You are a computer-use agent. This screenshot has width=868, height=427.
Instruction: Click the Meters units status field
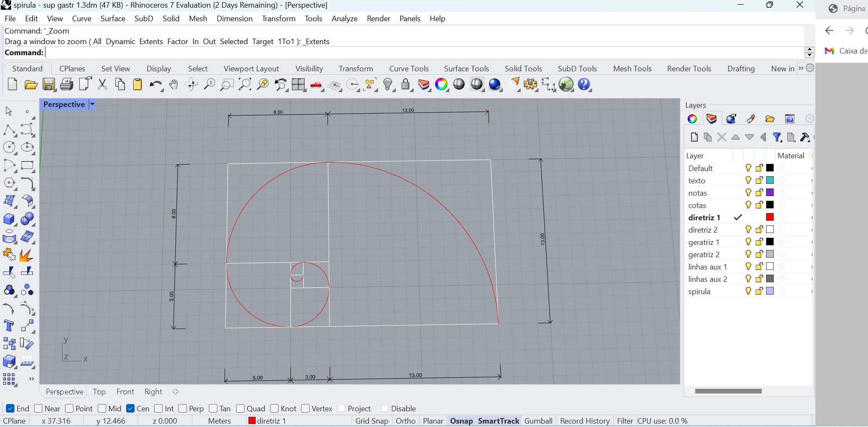coord(220,421)
